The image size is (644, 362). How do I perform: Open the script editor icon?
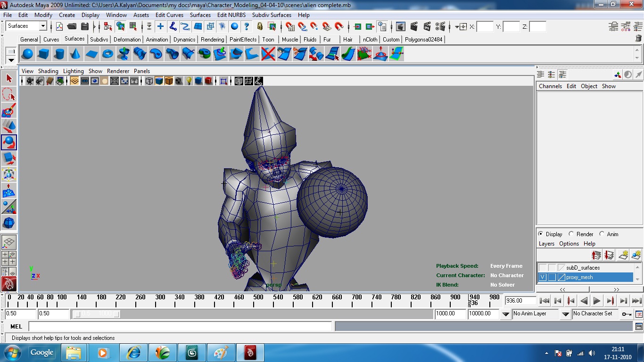click(x=639, y=326)
